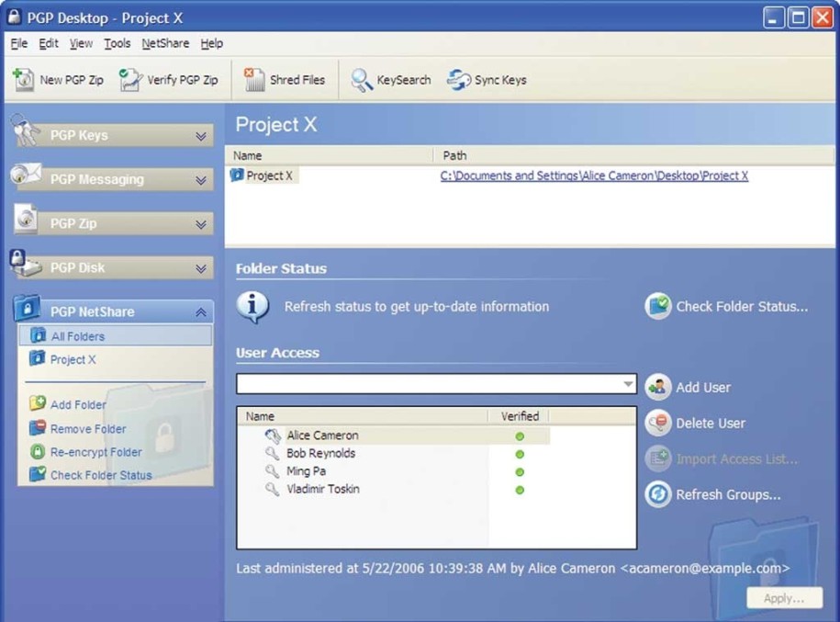Viewport: 840px width, 622px height.
Task: Open the NetShare menu
Action: coord(165,43)
